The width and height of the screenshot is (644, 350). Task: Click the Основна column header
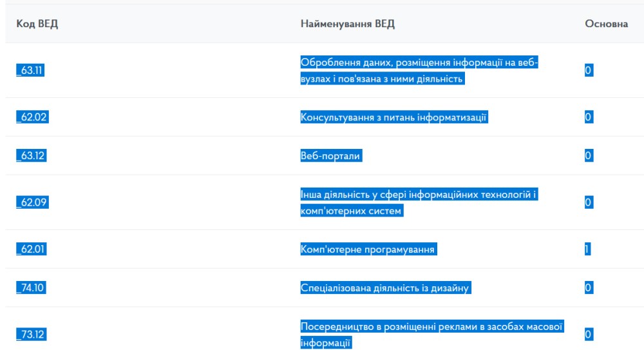606,24
